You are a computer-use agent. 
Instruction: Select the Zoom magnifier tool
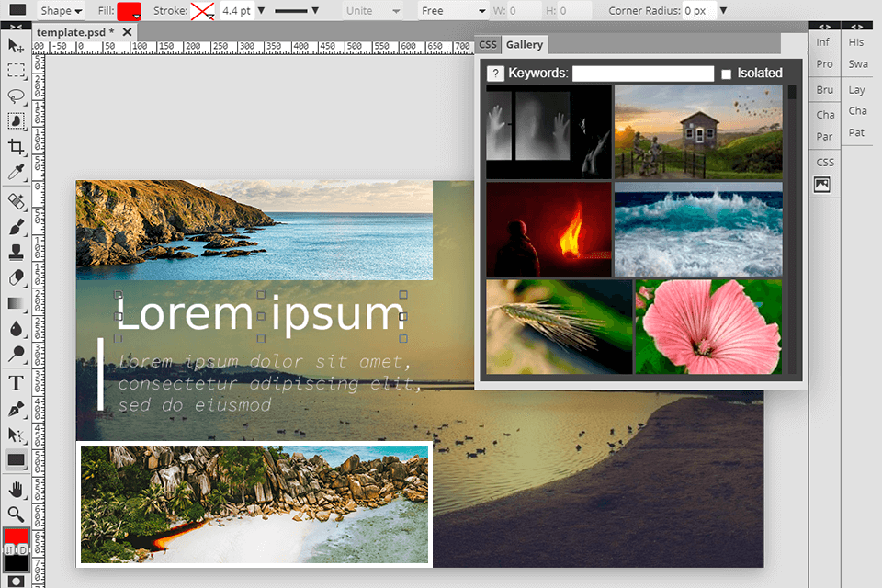pyautogui.click(x=16, y=514)
